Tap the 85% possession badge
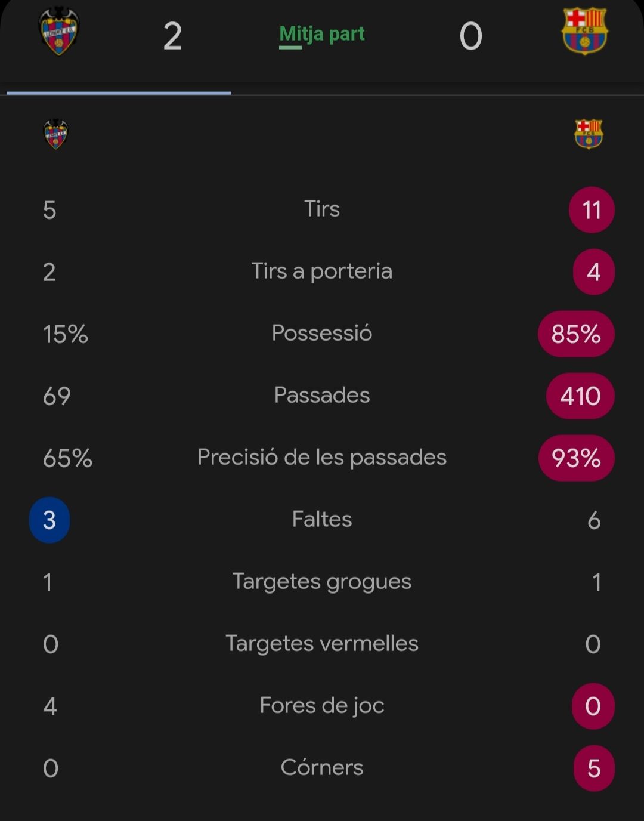 pyautogui.click(x=576, y=334)
